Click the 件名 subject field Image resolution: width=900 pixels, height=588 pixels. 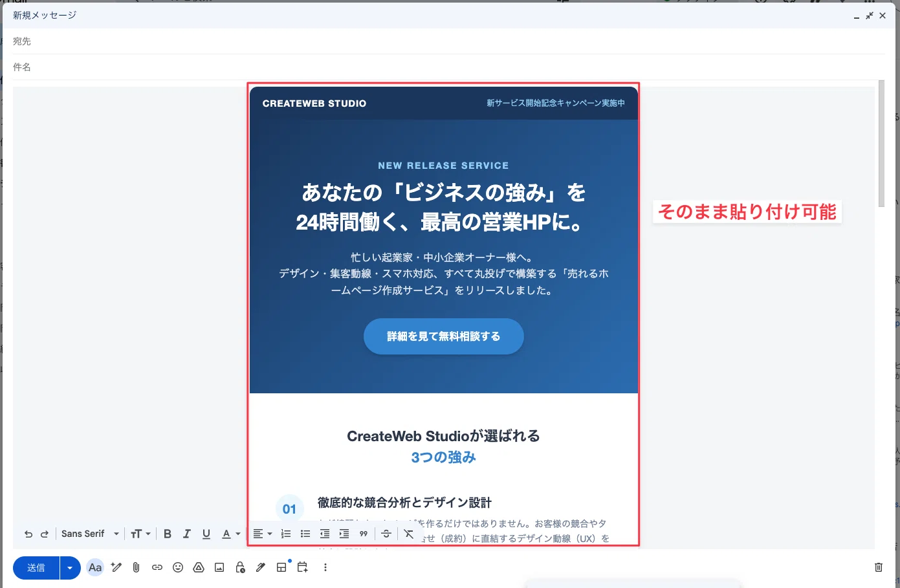click(x=449, y=67)
